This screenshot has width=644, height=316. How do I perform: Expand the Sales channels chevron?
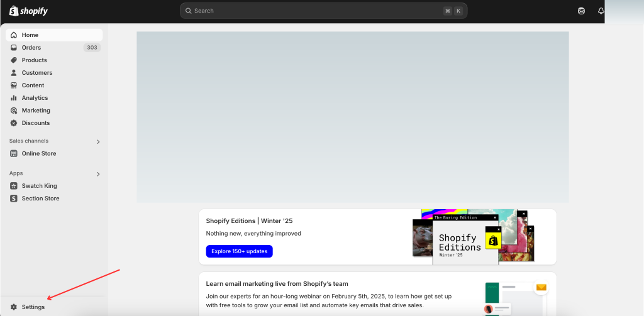(x=98, y=141)
